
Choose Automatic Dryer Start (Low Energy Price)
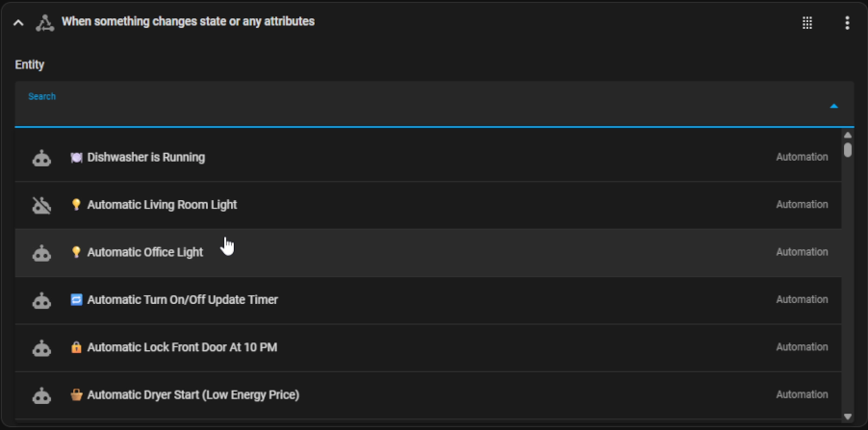(428, 395)
